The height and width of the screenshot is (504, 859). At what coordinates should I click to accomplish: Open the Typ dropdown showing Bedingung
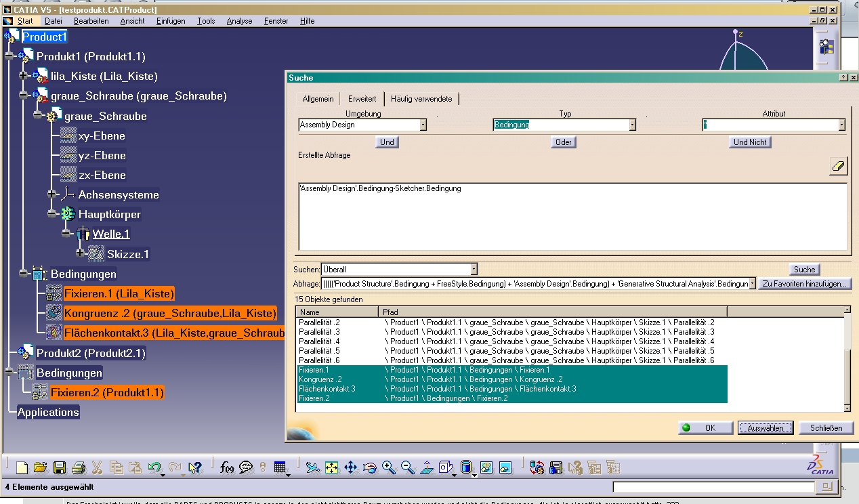click(632, 125)
